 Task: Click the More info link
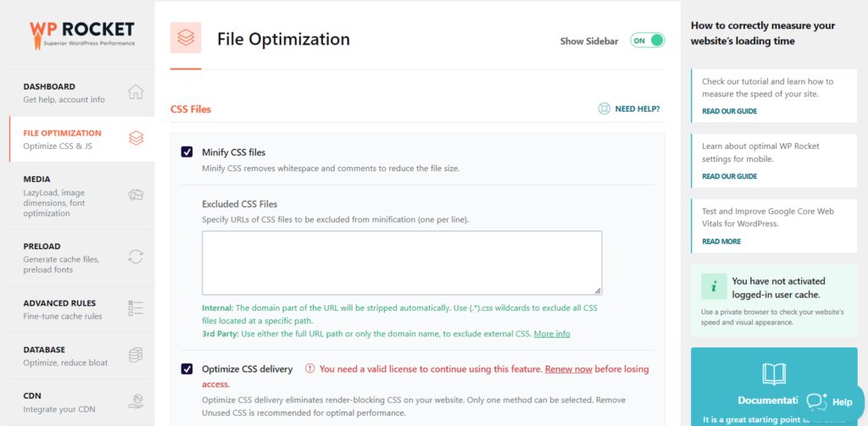552,334
